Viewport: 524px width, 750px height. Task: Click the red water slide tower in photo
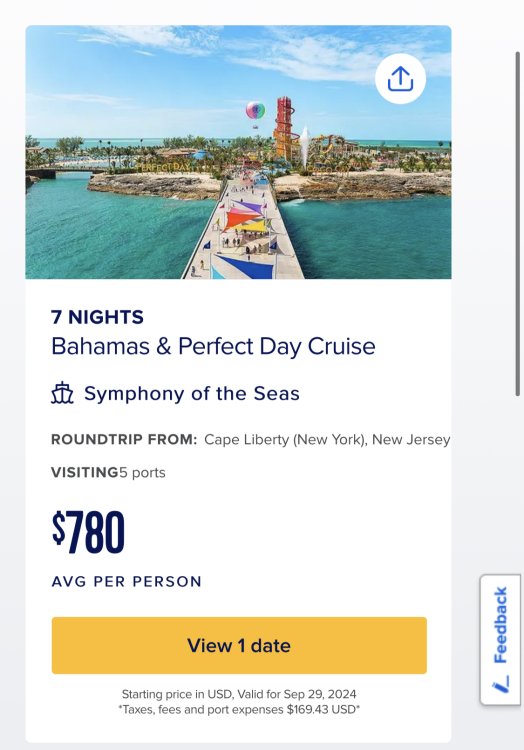(x=284, y=127)
